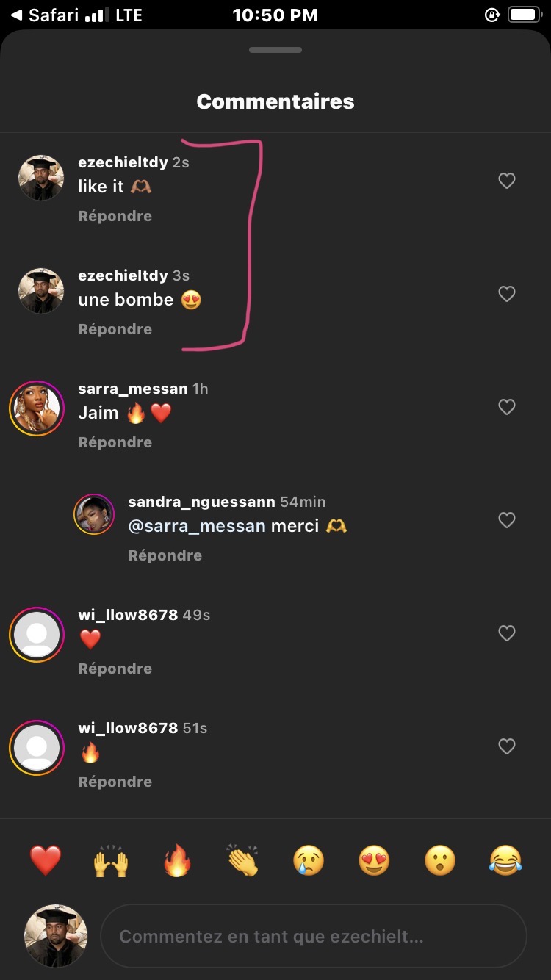Tap the raised hands quick-reaction emoji
Screen dimensions: 551x980
[111, 860]
